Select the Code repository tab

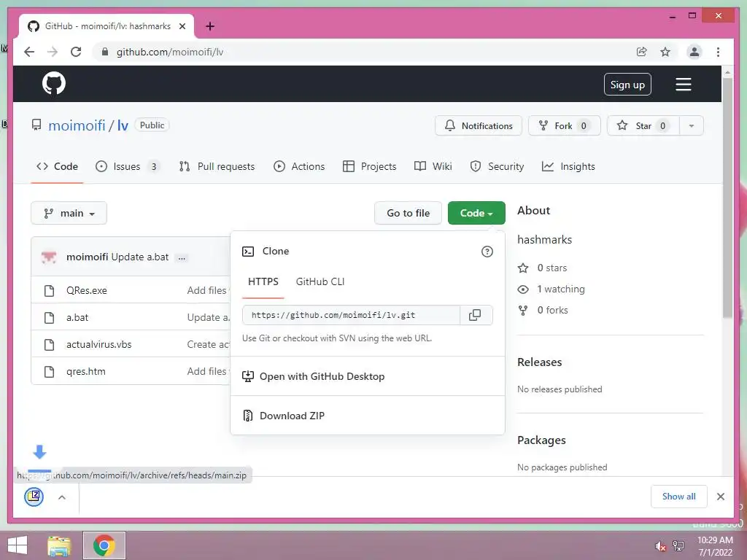click(x=57, y=167)
